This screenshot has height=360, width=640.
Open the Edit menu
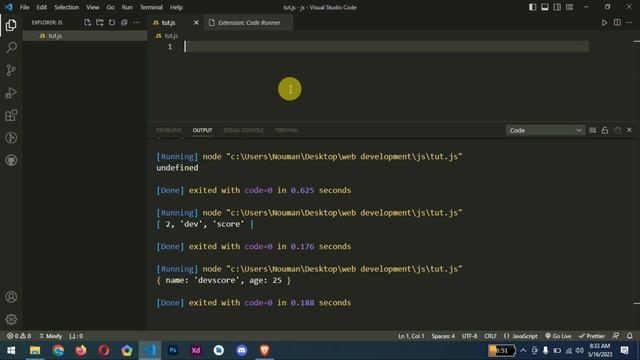pos(42,7)
